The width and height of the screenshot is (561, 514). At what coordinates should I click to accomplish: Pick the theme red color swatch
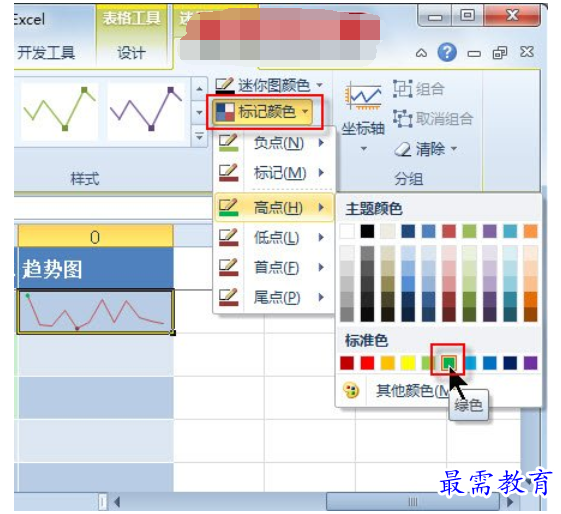(x=449, y=231)
